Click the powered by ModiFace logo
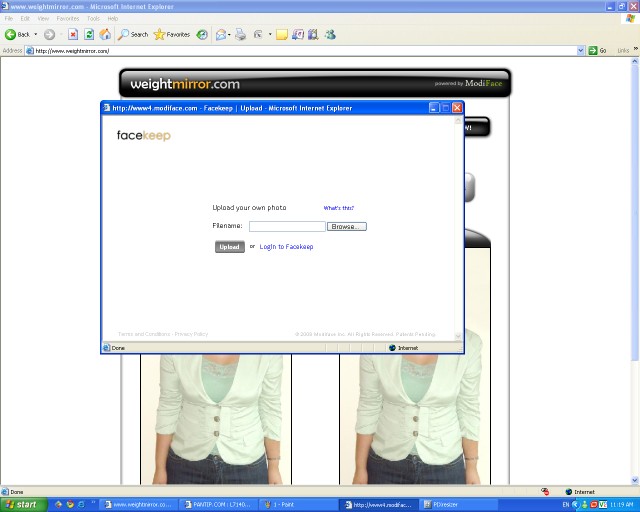The width and height of the screenshot is (640, 512). pyautogui.click(x=468, y=83)
